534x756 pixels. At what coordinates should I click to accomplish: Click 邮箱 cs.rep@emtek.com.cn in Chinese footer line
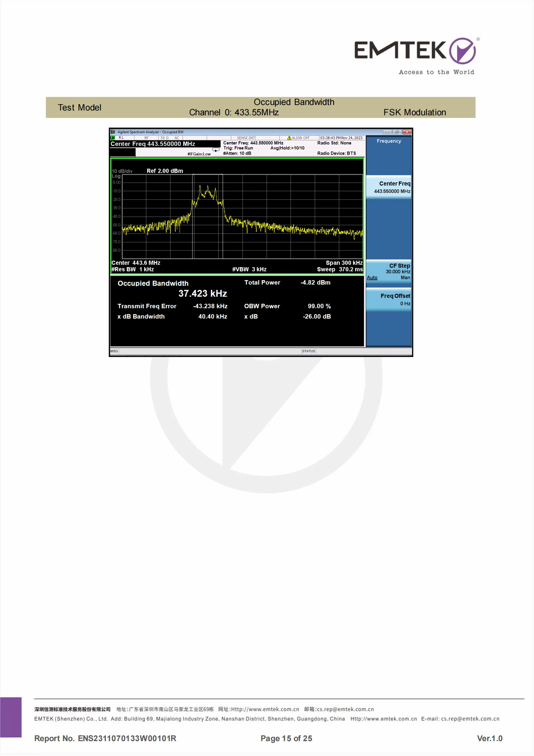coord(339,709)
